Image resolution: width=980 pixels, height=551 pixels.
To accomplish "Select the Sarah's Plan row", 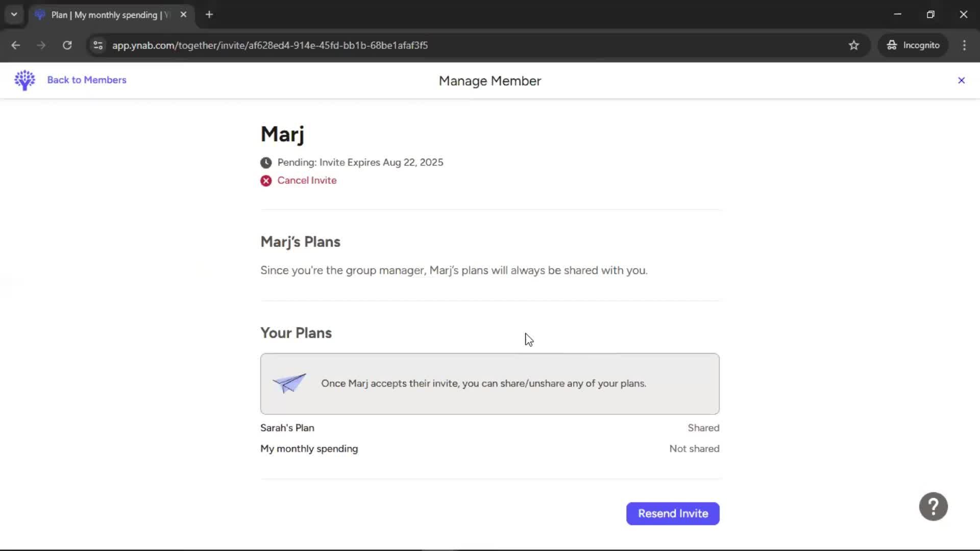I will pos(489,428).
